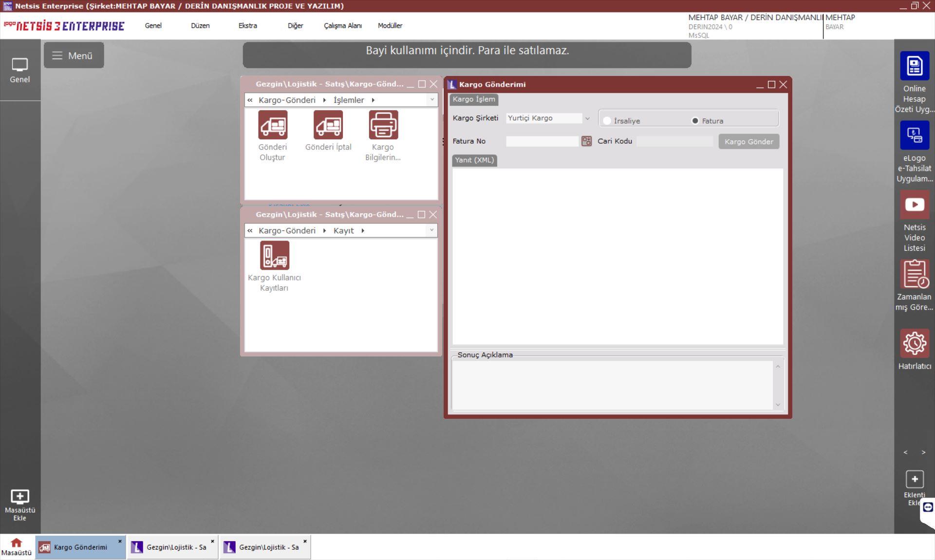Open the Modüller menu
The image size is (935, 560).
tap(390, 26)
